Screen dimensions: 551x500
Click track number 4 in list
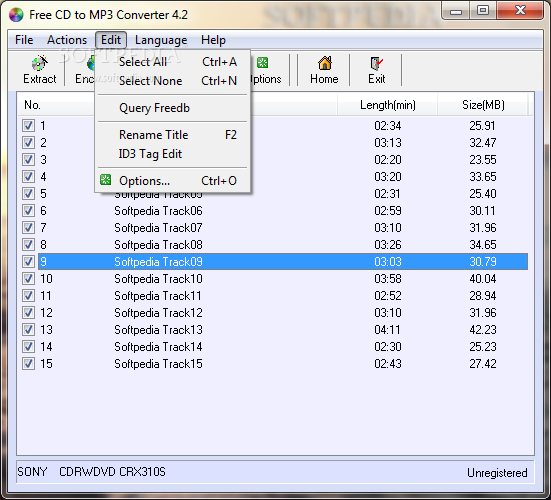click(x=43, y=176)
